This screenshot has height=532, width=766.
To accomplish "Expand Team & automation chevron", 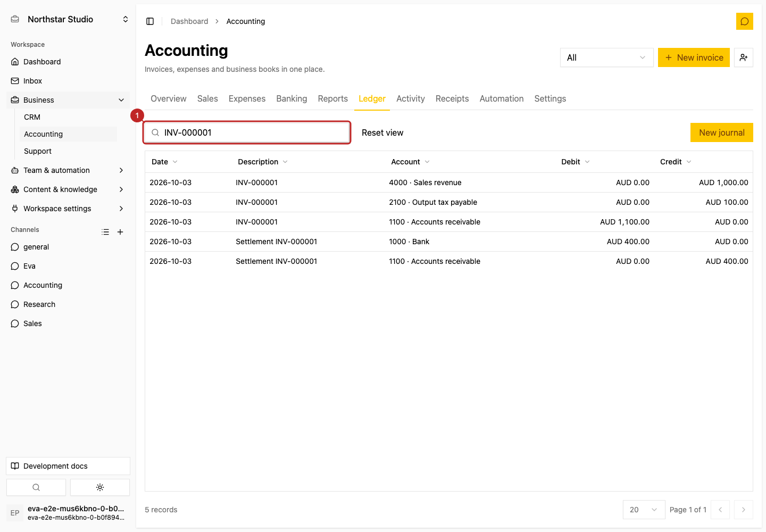I will click(x=121, y=170).
